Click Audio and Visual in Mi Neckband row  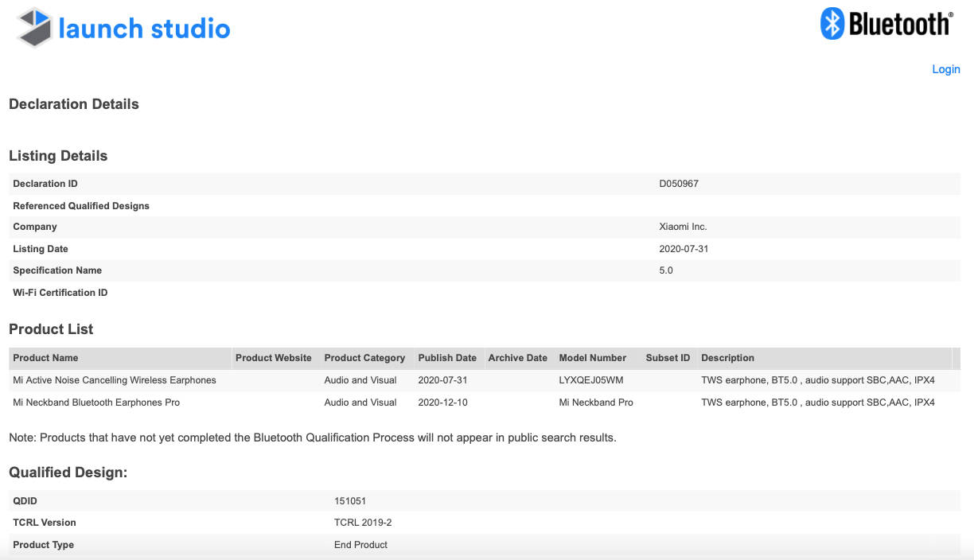360,402
